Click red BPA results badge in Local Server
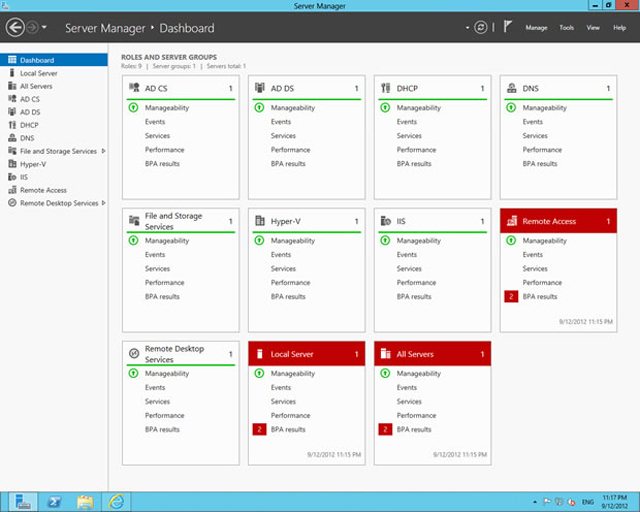 (259, 429)
